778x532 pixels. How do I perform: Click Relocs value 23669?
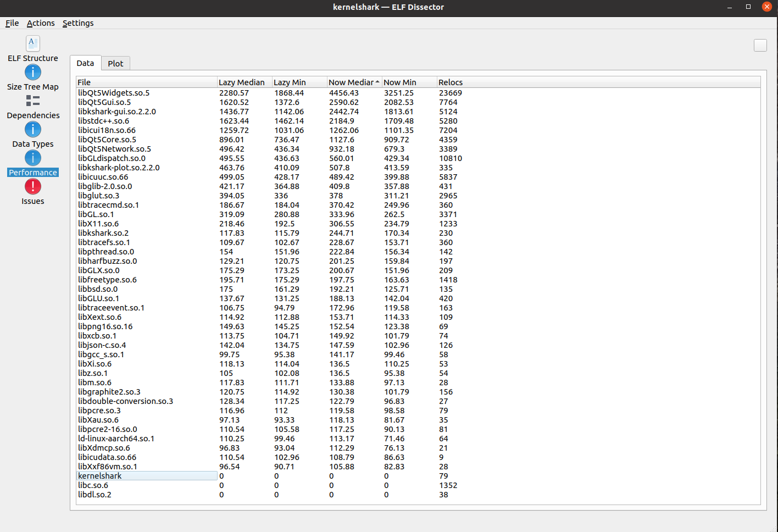coord(451,93)
